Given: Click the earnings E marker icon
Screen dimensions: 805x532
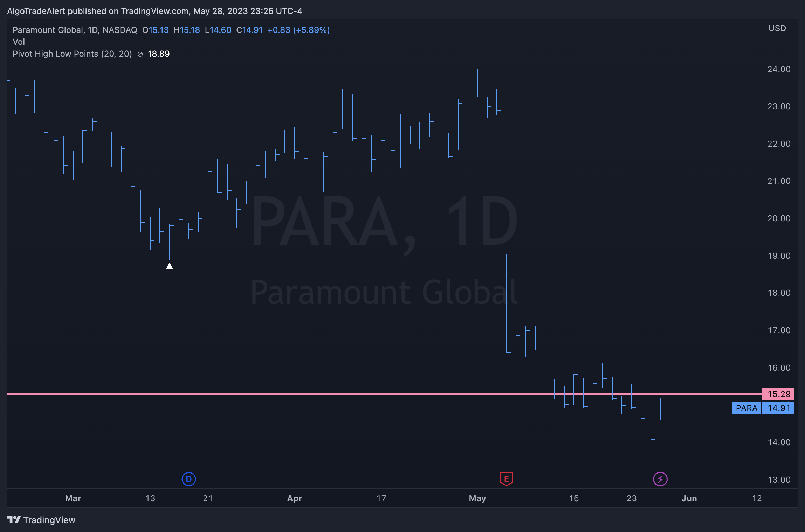Looking at the screenshot, I should click(506, 479).
